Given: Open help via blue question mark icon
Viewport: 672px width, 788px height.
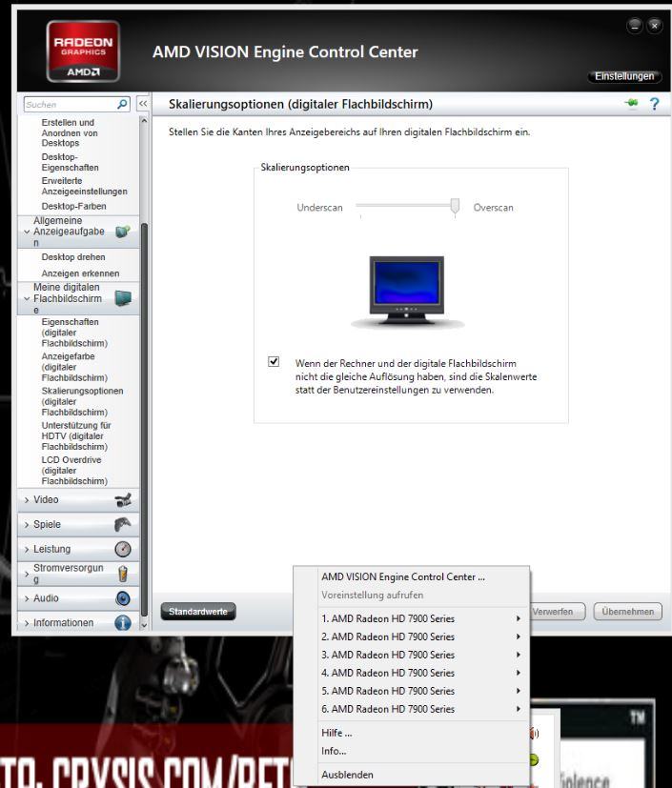Looking at the screenshot, I should point(655,104).
